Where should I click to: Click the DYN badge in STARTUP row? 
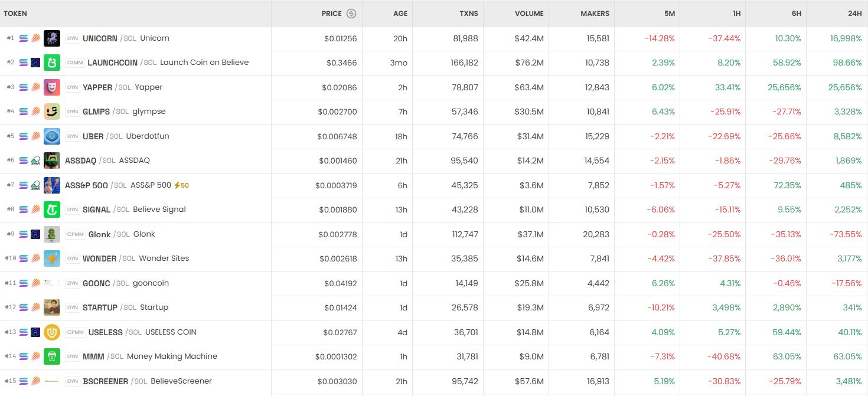[x=72, y=307]
